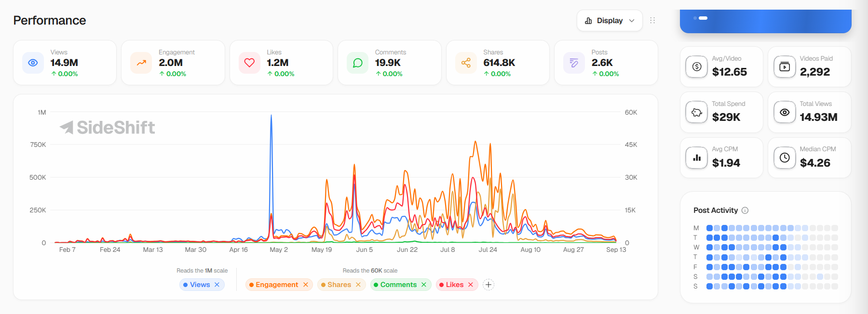Click the Posts pencil list icon
The height and width of the screenshot is (314, 868).
(574, 63)
